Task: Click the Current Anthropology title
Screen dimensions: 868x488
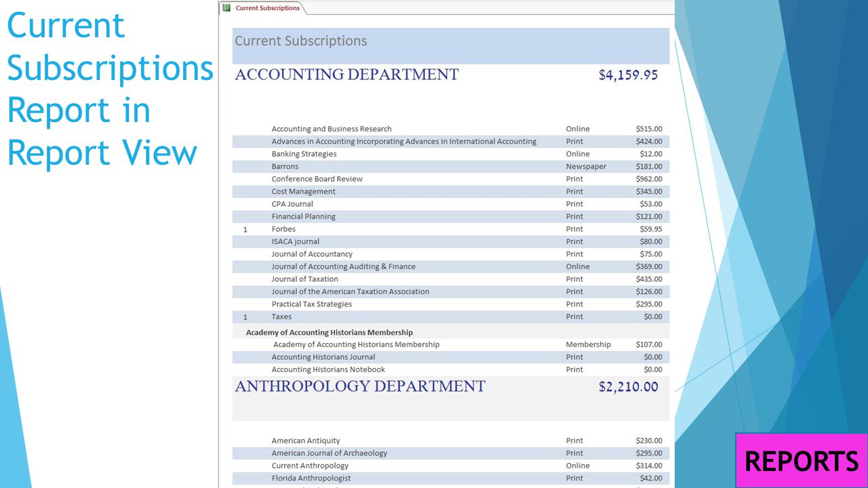Action: [x=310, y=466]
